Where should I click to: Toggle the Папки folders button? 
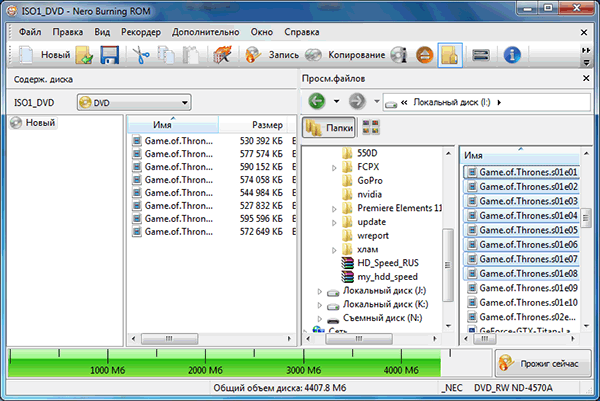click(x=329, y=127)
